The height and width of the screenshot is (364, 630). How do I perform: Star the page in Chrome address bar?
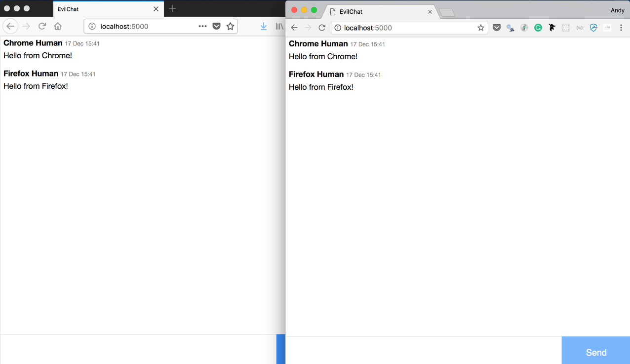(480, 28)
